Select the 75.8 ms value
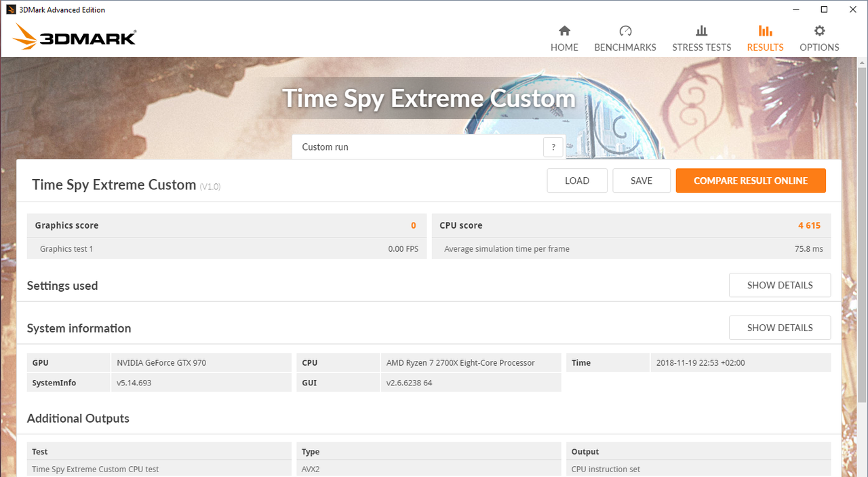This screenshot has height=477, width=868. [x=809, y=249]
